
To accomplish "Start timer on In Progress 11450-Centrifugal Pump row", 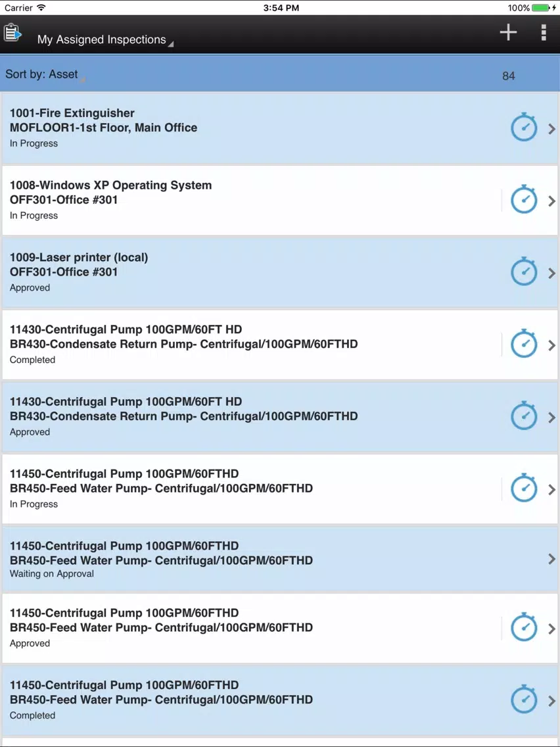I will click(524, 489).
